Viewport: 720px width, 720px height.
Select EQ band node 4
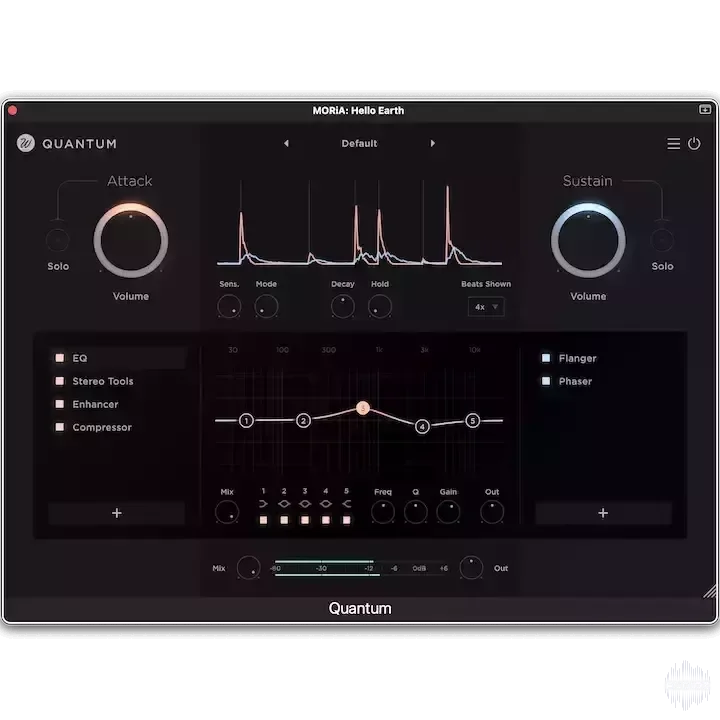tap(422, 427)
